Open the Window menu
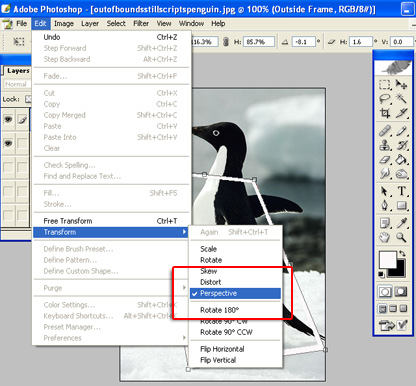The height and width of the screenshot is (386, 416). point(191,24)
